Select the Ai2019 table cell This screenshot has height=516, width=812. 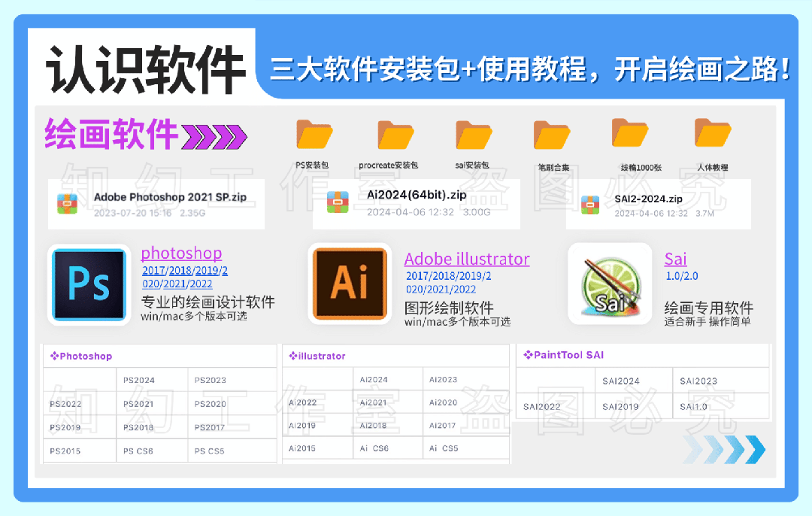(318, 425)
